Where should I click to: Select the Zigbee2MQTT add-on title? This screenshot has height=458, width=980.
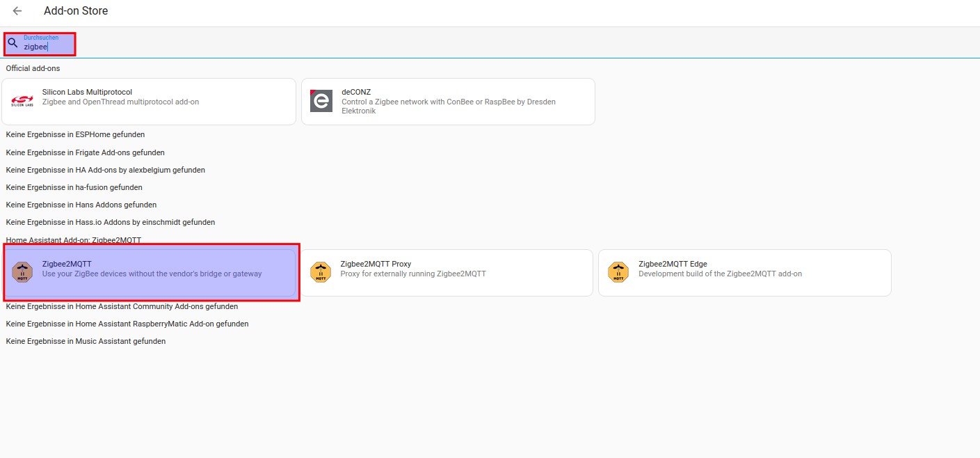click(x=67, y=264)
